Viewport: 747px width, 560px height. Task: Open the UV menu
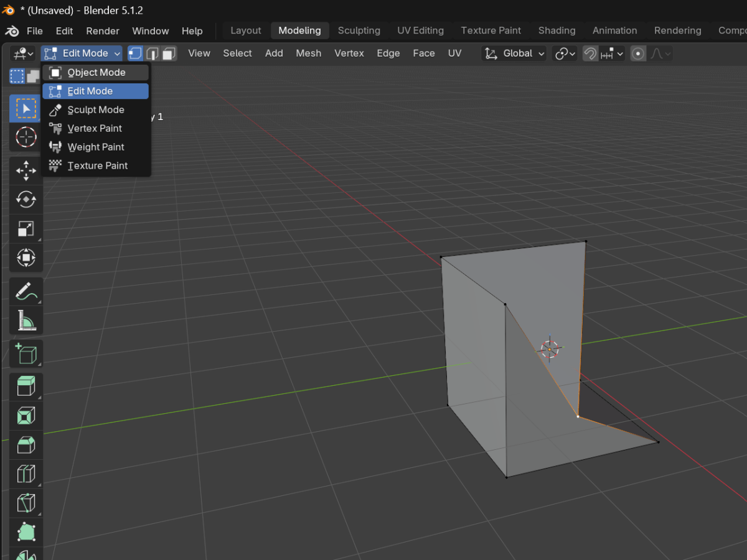pyautogui.click(x=454, y=54)
